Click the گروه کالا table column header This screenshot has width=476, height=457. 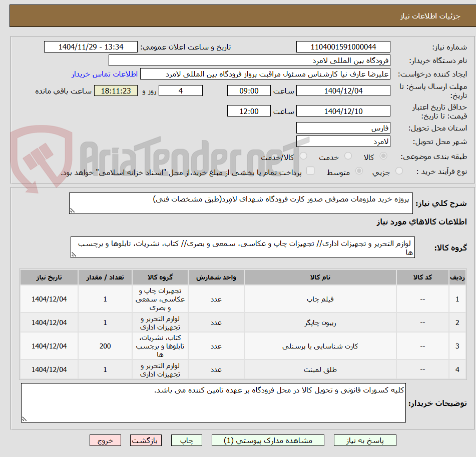(x=160, y=277)
